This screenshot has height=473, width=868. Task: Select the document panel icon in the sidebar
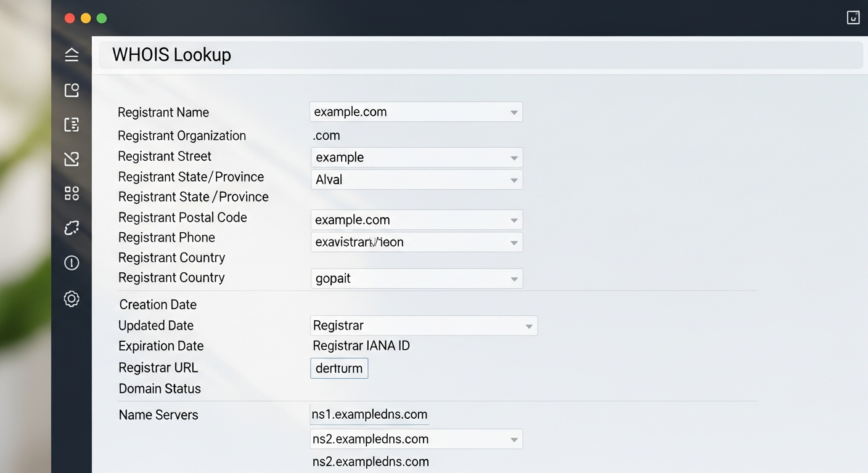pos(72,124)
